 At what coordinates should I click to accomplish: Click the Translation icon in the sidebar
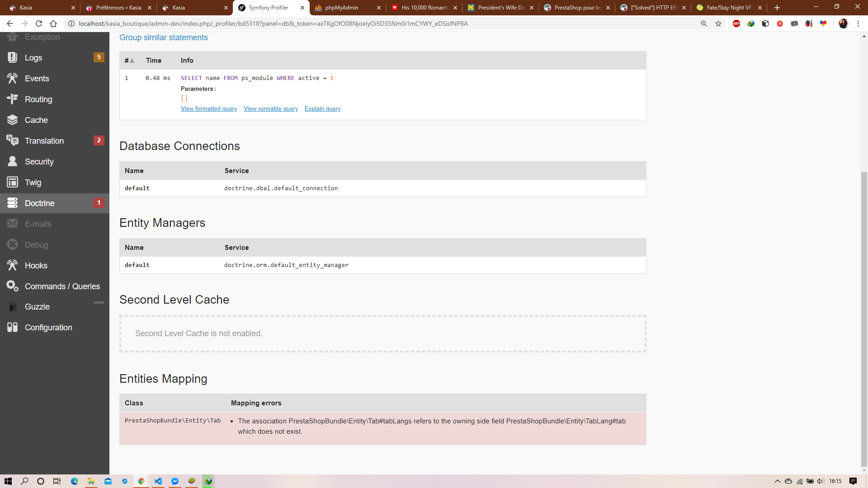coord(12,141)
